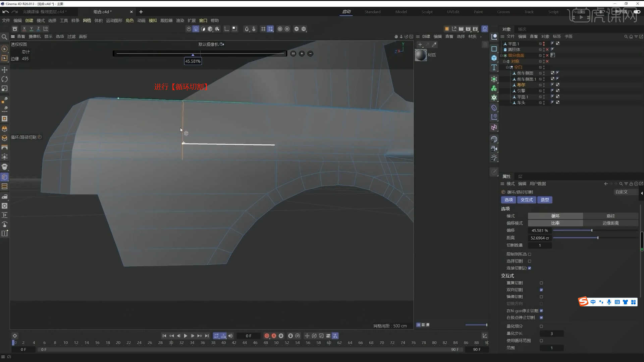Click the record active objects button
Image resolution: width=644 pixels, height=362 pixels.
pos(267,336)
